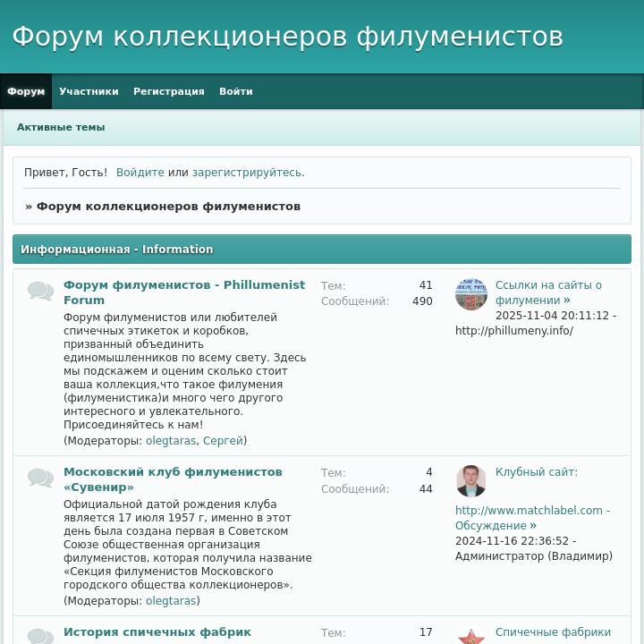Click the Войдите login link in greeting

(x=140, y=173)
